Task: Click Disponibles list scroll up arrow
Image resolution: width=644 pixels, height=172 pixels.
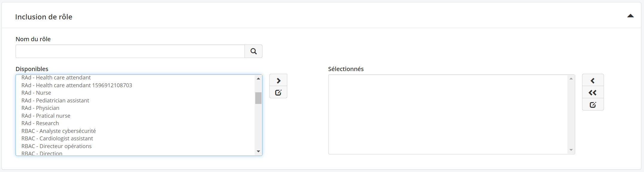Action: pos(258,79)
